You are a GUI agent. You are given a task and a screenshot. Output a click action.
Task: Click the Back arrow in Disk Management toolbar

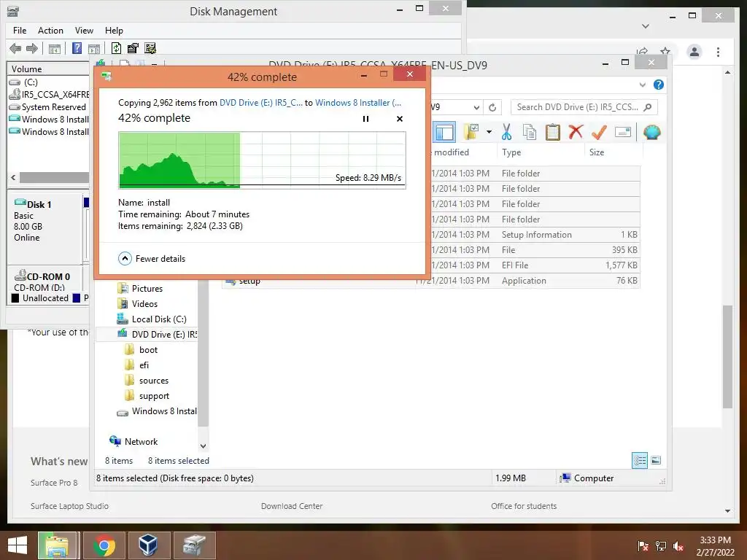pyautogui.click(x=15, y=48)
